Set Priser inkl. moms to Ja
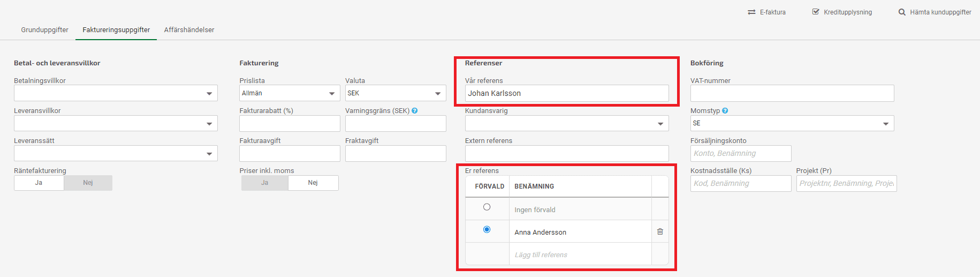980x277 pixels. pos(265,183)
